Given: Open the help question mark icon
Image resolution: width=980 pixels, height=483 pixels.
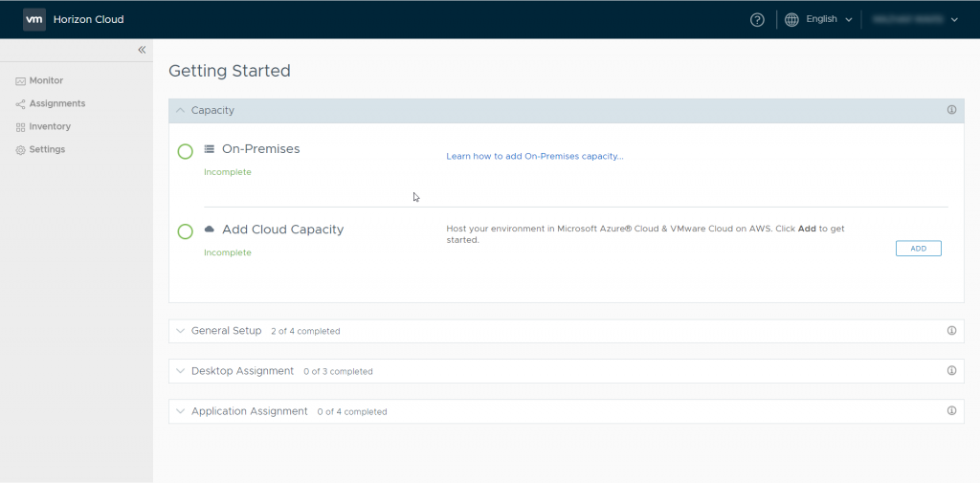Looking at the screenshot, I should [x=757, y=20].
